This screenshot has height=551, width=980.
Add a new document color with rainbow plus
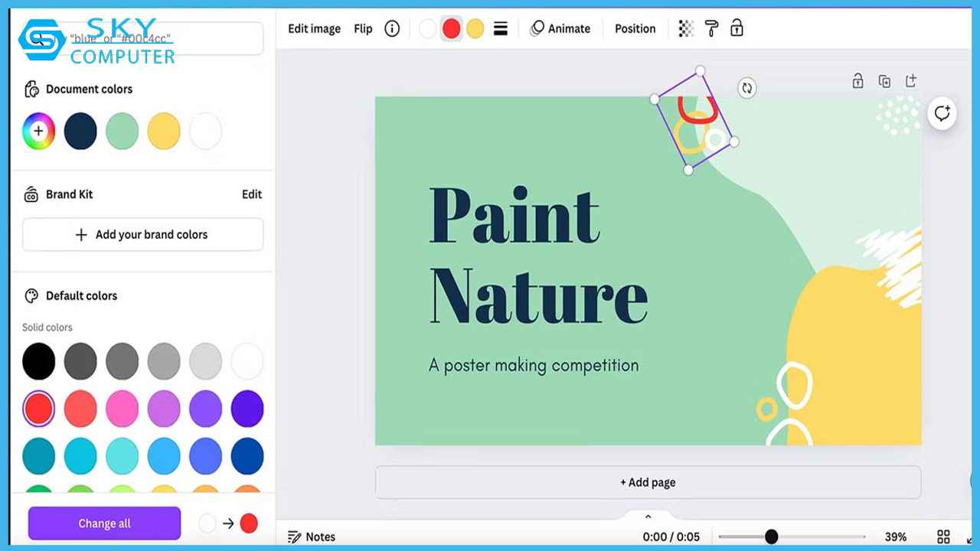[38, 131]
